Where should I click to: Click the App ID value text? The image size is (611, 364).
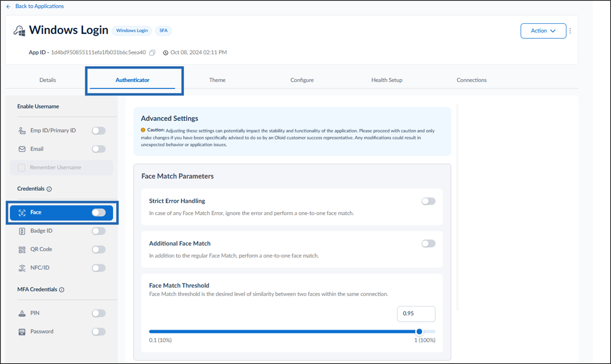pos(98,53)
